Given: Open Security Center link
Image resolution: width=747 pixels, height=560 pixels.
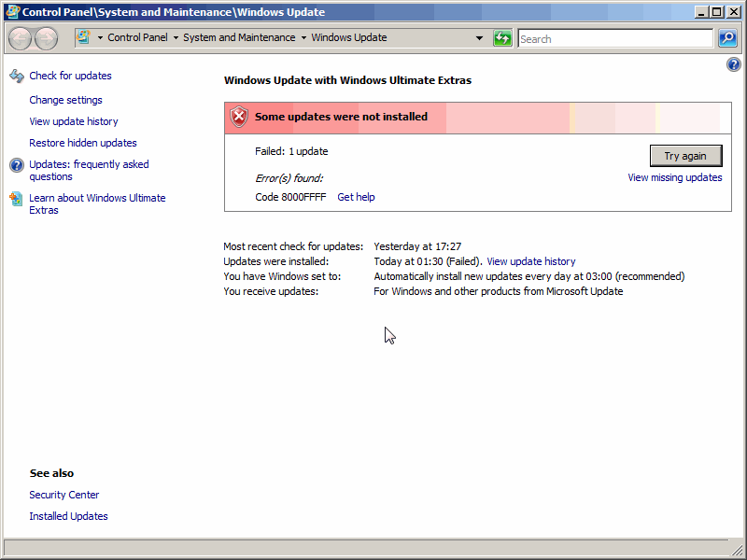Looking at the screenshot, I should (63, 495).
